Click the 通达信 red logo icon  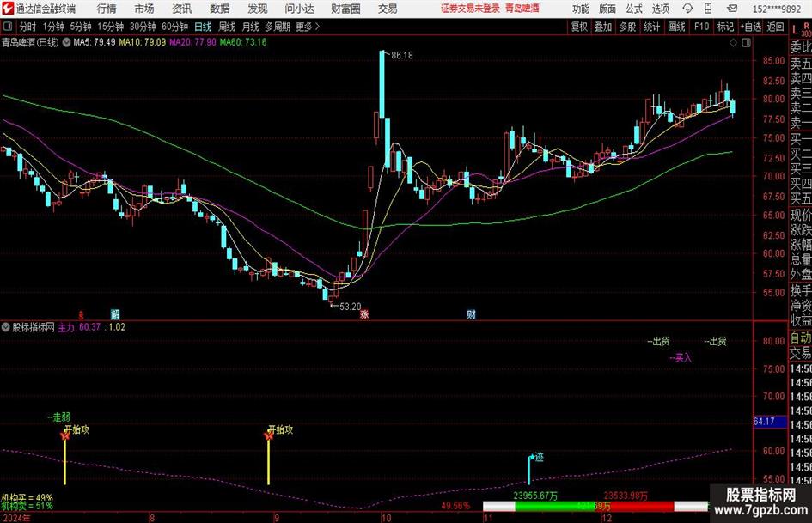8,9
